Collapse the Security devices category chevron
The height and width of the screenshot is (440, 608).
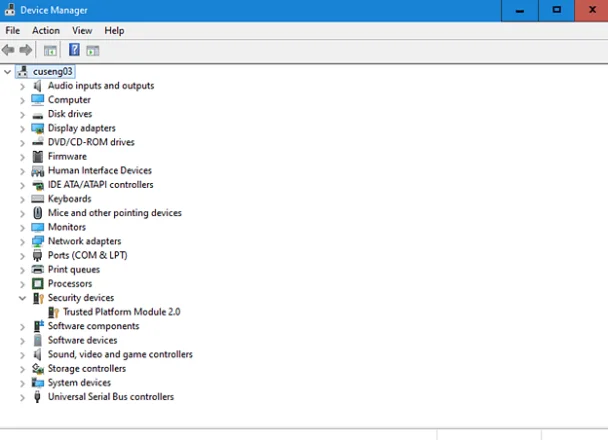click(x=22, y=298)
